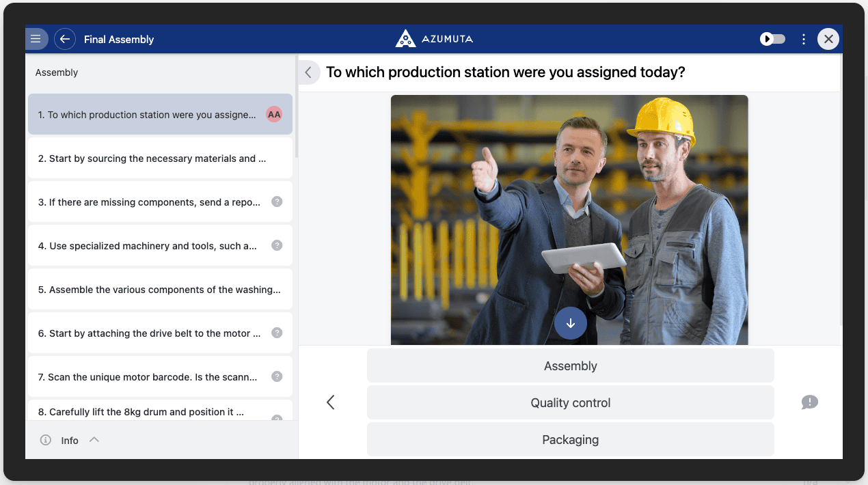Go to the previous step with the left arrow
868x485 pixels.
click(331, 402)
